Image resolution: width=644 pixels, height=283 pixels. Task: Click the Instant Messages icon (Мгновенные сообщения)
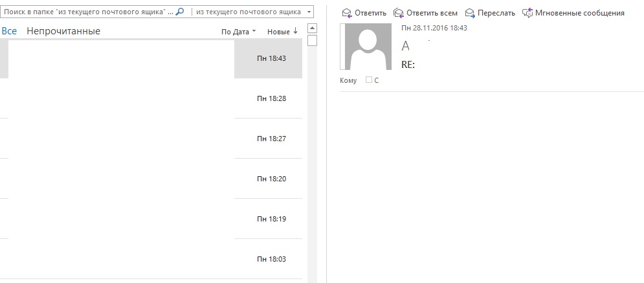pyautogui.click(x=527, y=13)
